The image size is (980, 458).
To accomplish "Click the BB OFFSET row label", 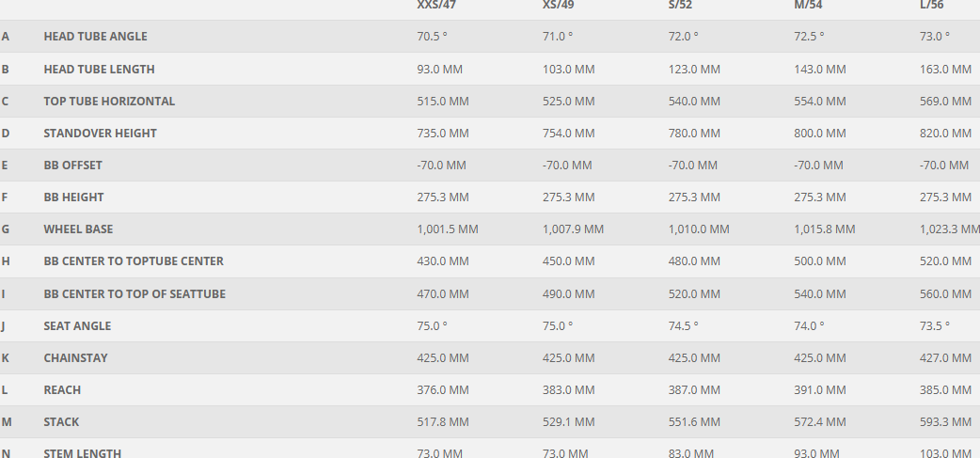I will point(72,166).
